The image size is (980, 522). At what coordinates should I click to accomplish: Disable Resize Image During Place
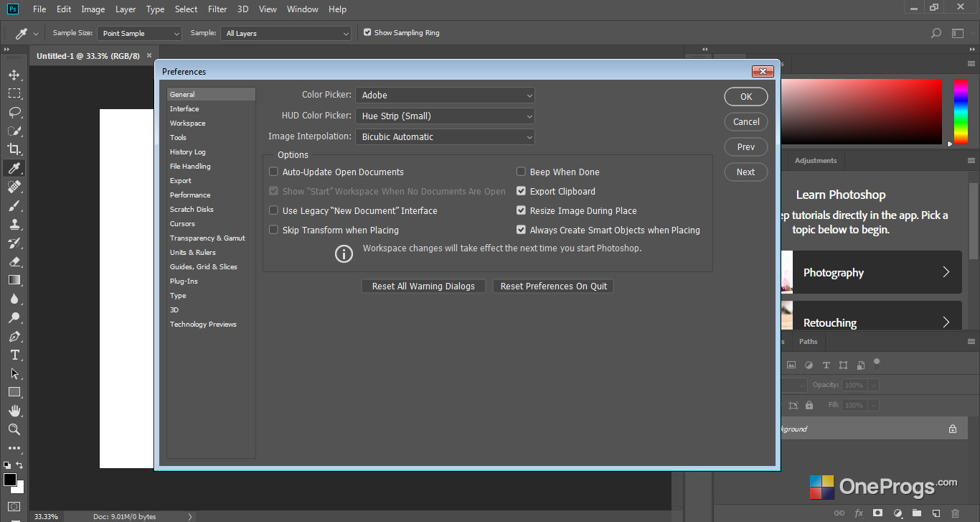[x=522, y=210]
